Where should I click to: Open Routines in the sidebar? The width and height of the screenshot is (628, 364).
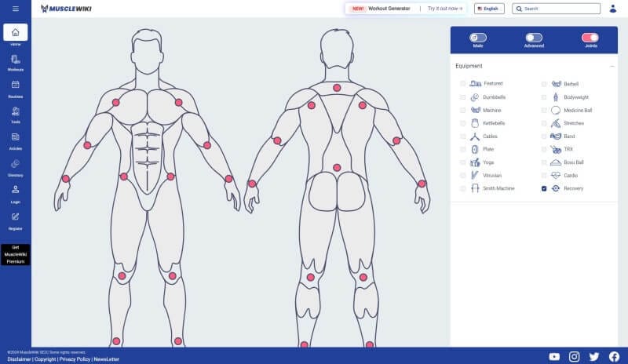pos(15,89)
